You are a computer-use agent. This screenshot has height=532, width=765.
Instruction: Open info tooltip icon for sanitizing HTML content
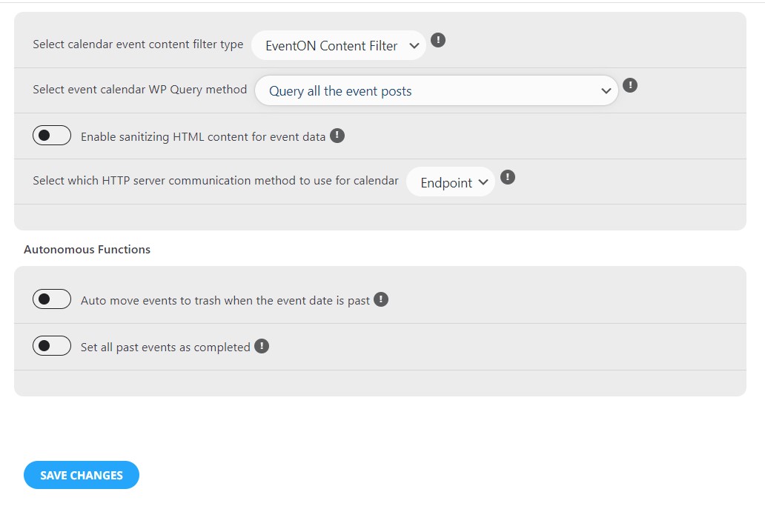coord(337,136)
